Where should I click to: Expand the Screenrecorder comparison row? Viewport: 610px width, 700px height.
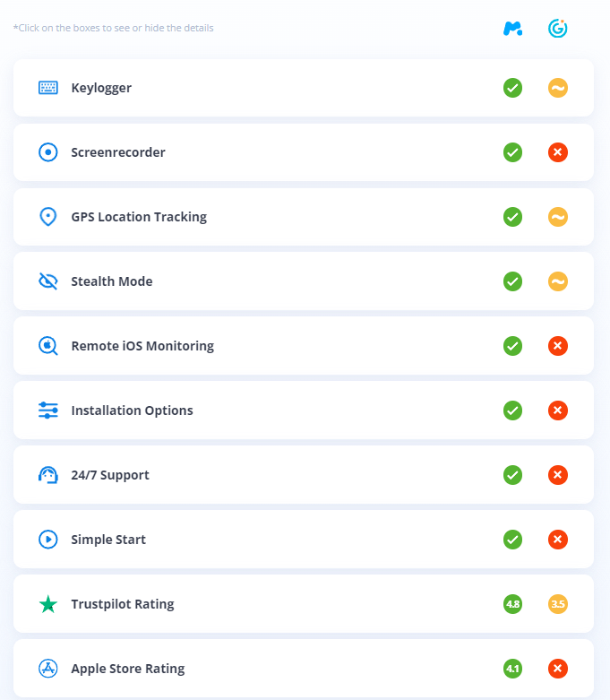(x=304, y=152)
